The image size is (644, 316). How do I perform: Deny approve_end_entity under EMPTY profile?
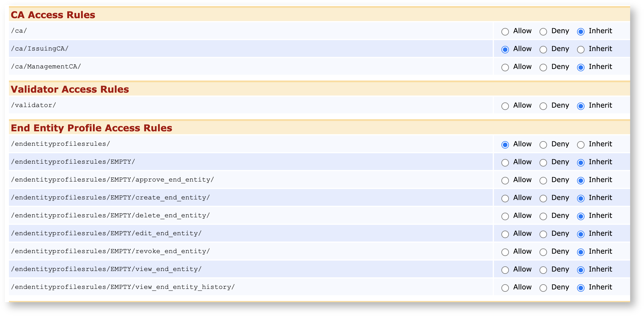click(544, 180)
